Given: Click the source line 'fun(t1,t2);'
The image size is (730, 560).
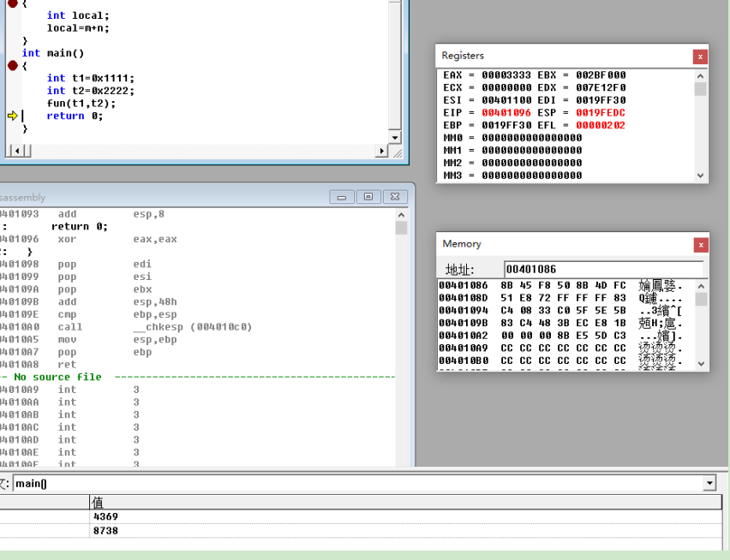Looking at the screenshot, I should tap(81, 104).
